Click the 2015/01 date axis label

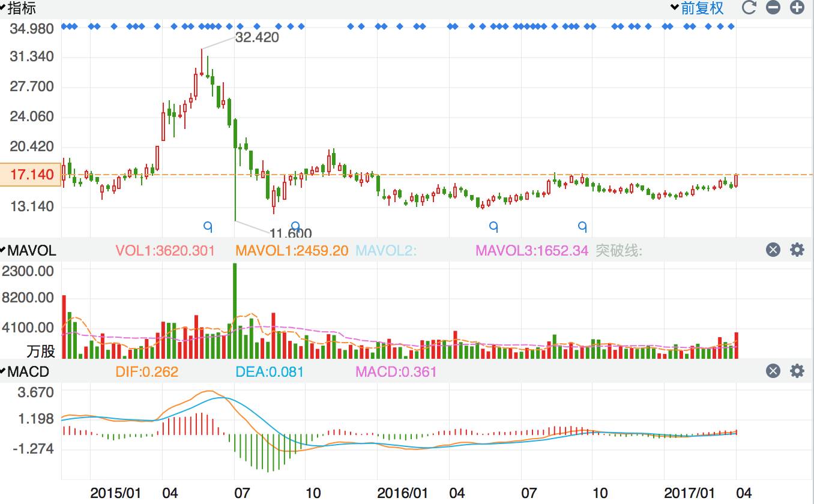click(116, 493)
